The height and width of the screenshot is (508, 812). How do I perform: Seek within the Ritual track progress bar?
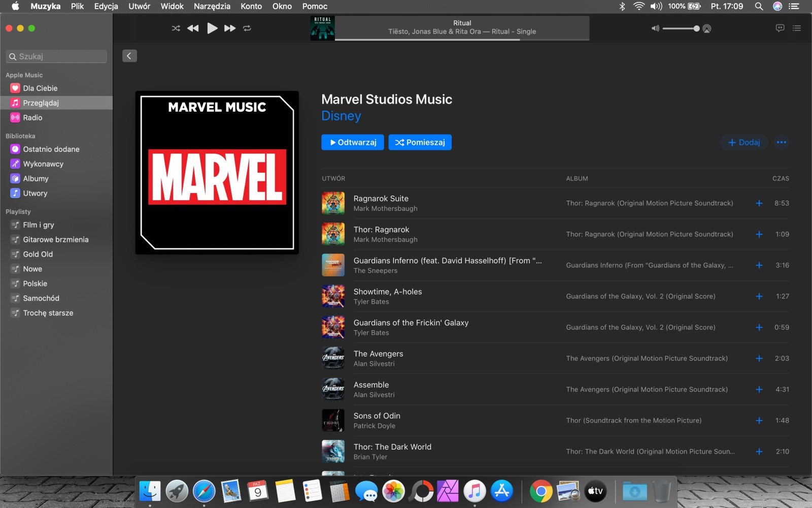point(462,40)
